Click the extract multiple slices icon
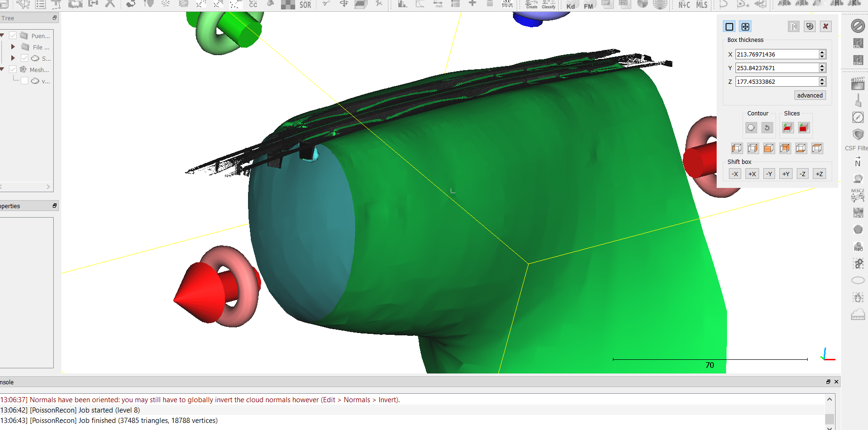This screenshot has height=430, width=868. point(804,128)
